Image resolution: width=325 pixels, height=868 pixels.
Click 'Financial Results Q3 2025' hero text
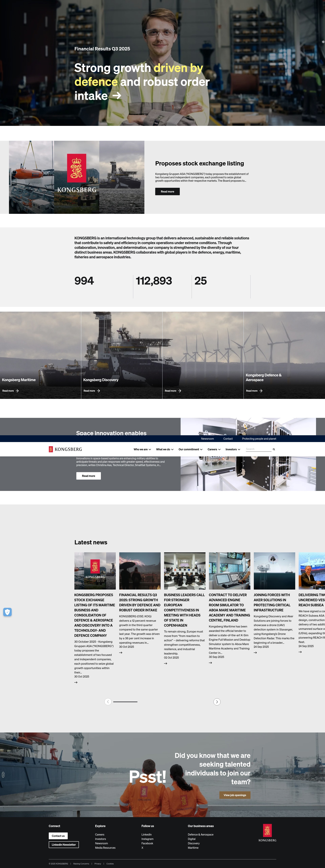click(102, 49)
